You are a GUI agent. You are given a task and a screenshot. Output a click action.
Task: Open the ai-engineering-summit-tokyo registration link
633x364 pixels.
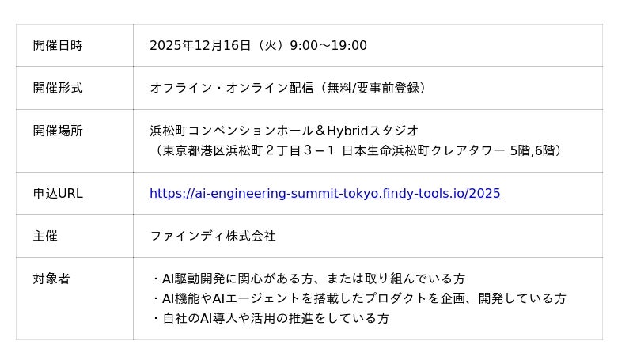tap(324, 193)
